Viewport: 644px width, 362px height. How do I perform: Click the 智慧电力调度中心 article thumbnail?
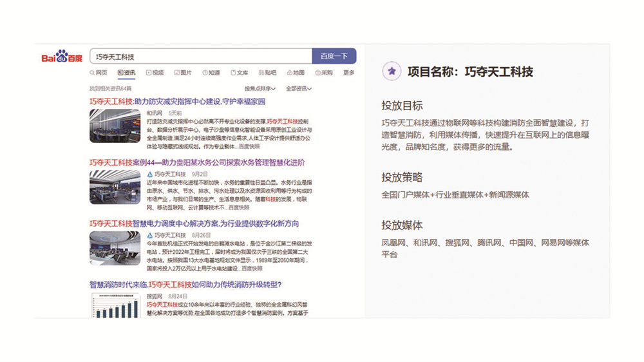tap(115, 248)
